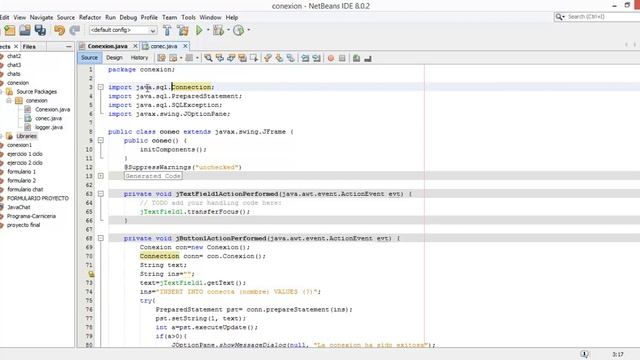640x360 pixels.
Task: Open the status bar notifications icon
Action: (x=584, y=354)
